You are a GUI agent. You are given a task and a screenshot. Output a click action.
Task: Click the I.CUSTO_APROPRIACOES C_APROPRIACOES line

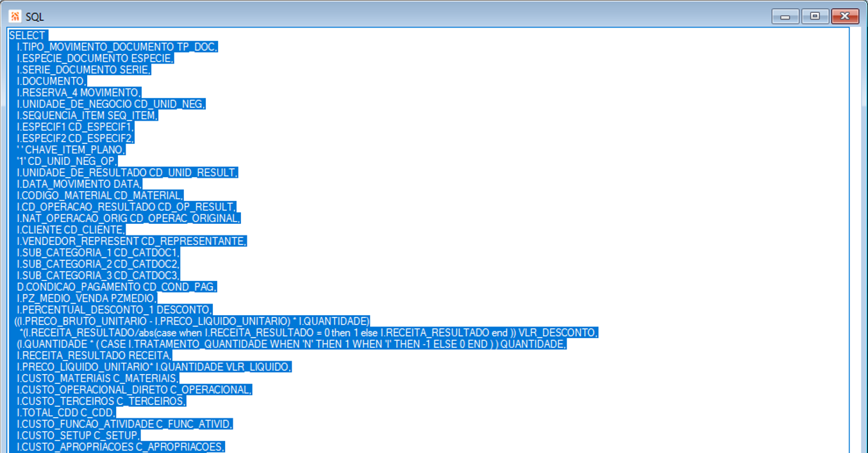121,447
